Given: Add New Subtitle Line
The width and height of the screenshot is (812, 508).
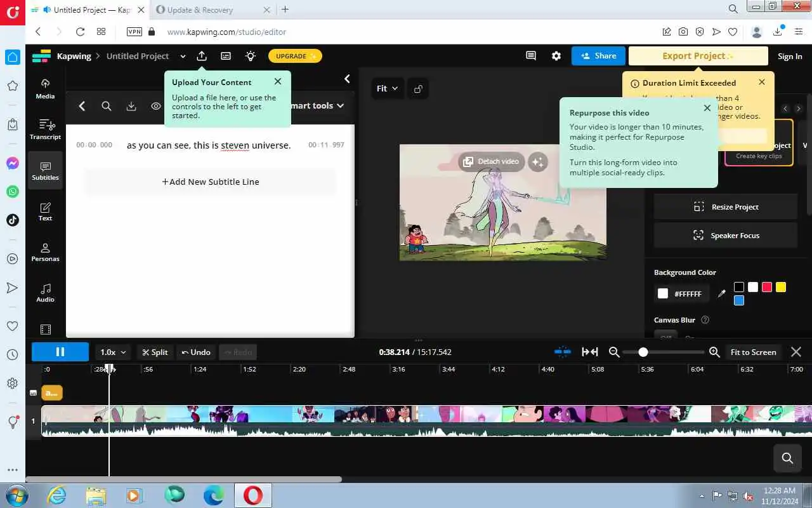Looking at the screenshot, I should coord(210,182).
